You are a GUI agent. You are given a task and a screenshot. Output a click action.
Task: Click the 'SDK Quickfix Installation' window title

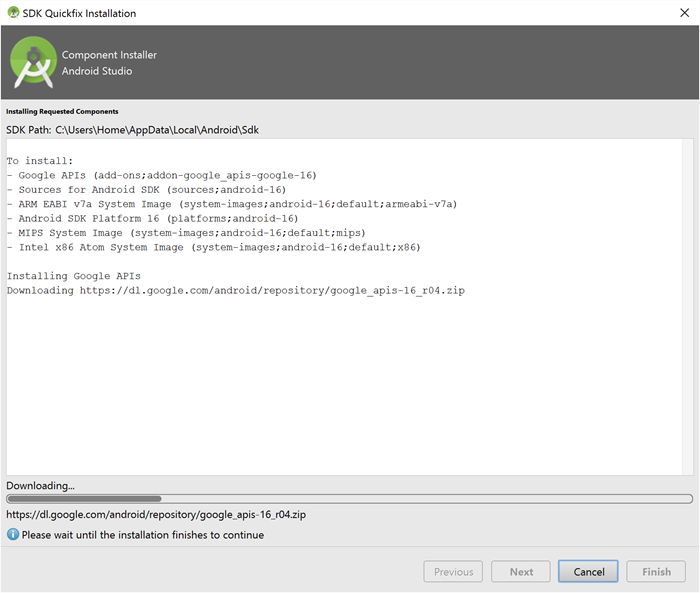(x=79, y=13)
